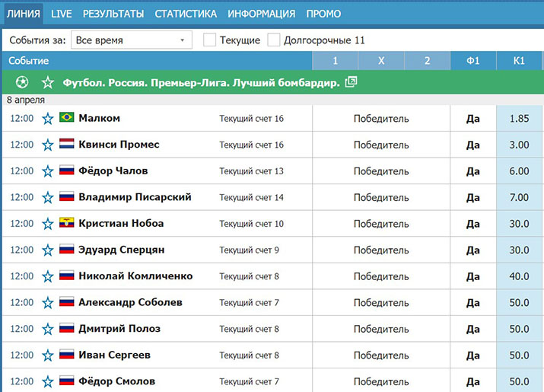The height and width of the screenshot is (392, 544).
Task: Select odds 3.00 for Квинси Промес
Action: (x=519, y=145)
